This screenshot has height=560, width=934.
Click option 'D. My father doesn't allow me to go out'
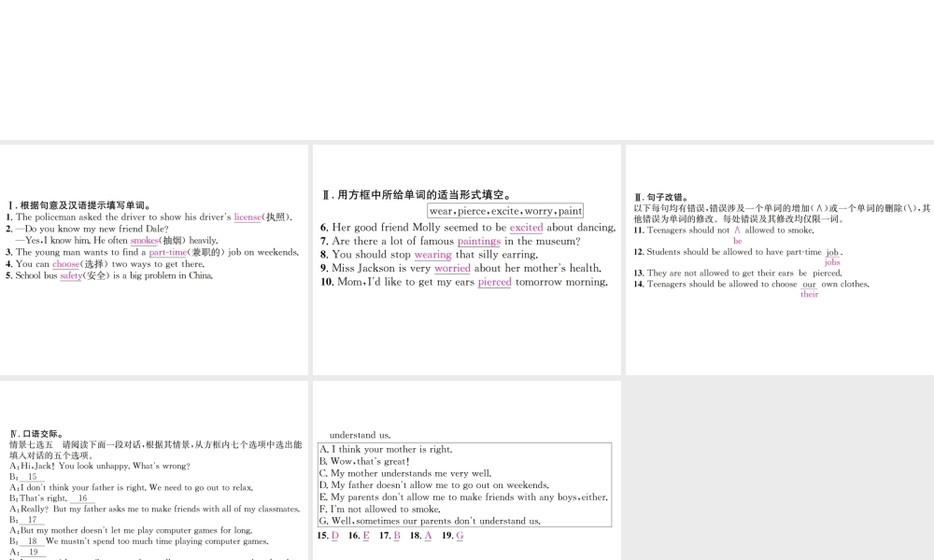coord(434,485)
